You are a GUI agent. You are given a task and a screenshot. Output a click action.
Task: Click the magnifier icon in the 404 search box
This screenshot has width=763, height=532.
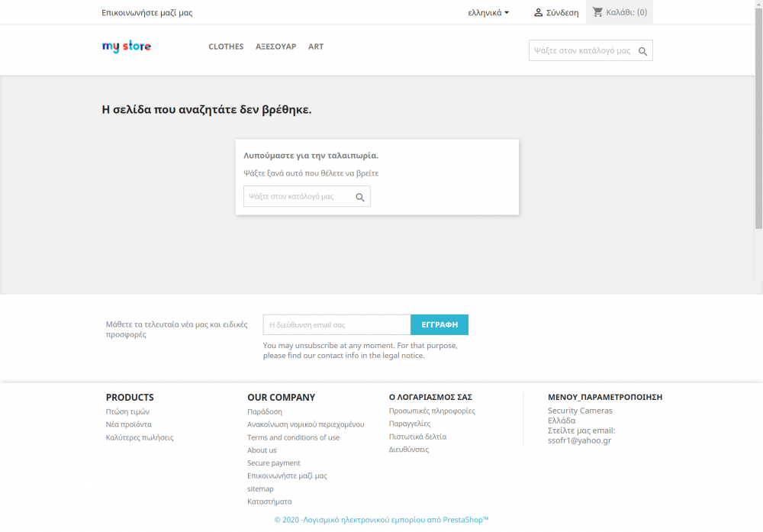[360, 197]
